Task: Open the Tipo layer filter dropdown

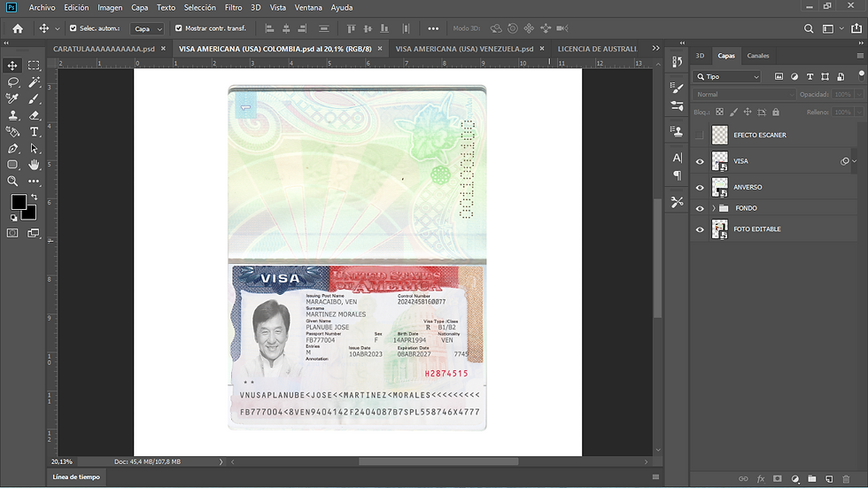Action: 727,77
